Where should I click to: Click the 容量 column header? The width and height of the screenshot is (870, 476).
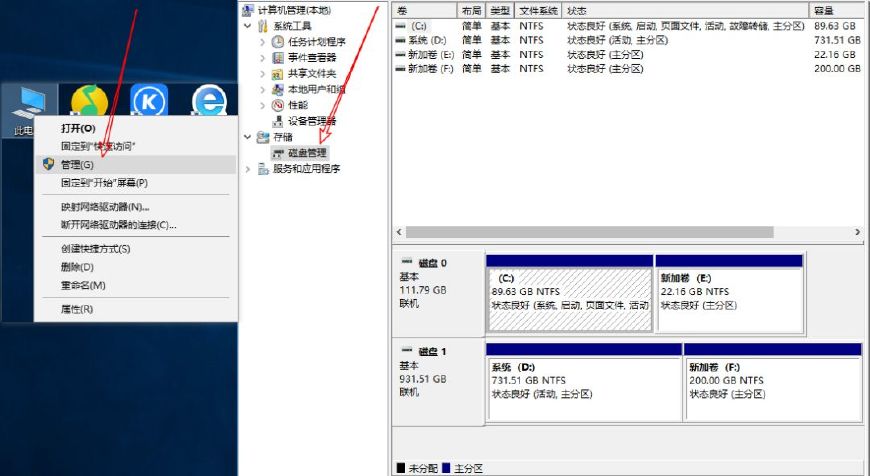pyautogui.click(x=837, y=11)
